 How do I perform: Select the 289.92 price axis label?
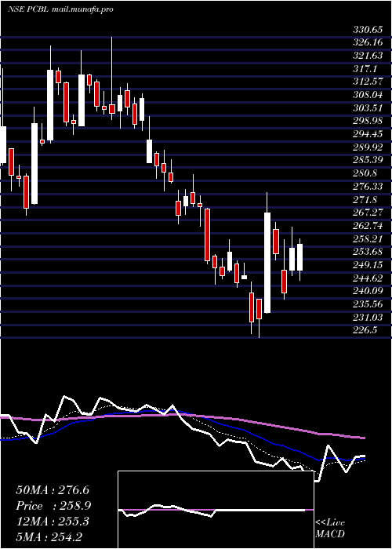pos(367,147)
